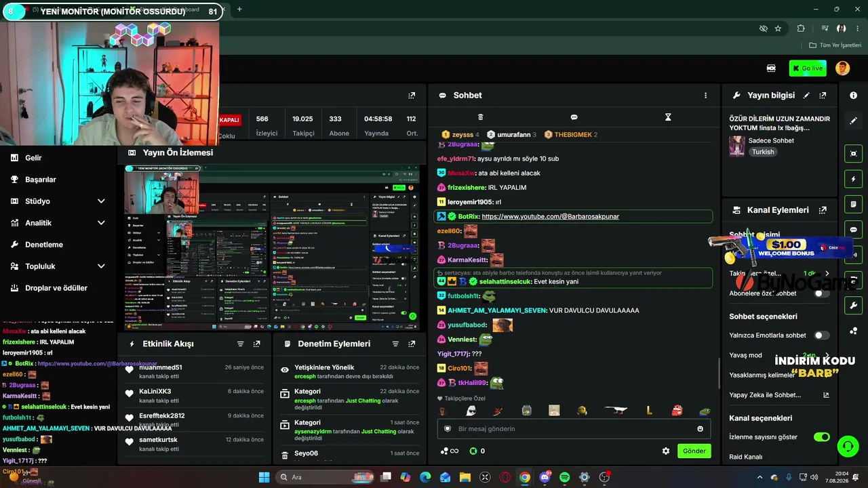This screenshot has height=488, width=868.
Task: Click follower sametkurtsk in Etkinlik Akışı
Action: [x=158, y=439]
